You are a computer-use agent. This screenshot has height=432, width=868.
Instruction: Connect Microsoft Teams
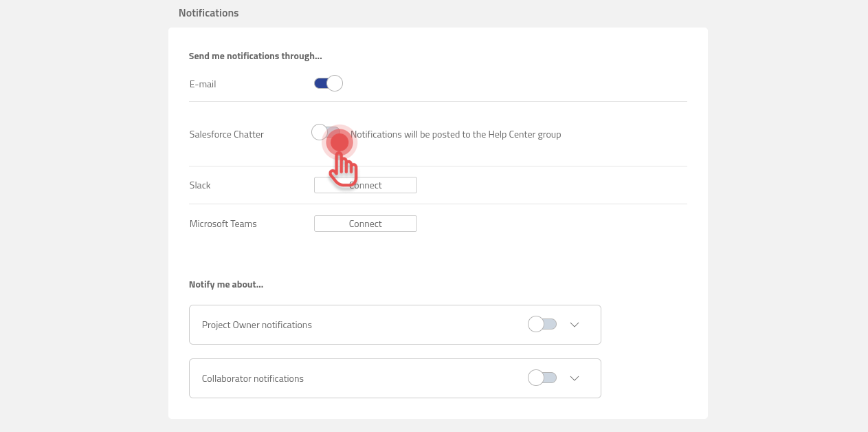pos(365,223)
